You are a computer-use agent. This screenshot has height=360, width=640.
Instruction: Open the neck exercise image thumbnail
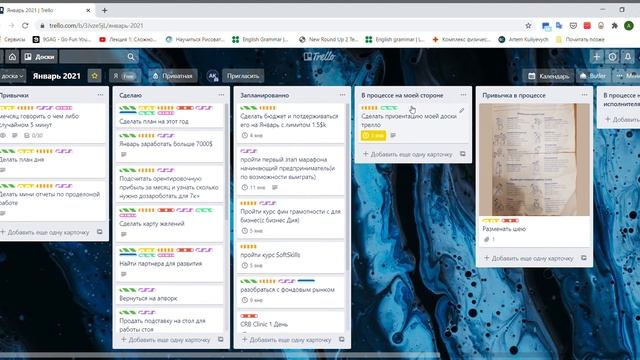(x=534, y=160)
